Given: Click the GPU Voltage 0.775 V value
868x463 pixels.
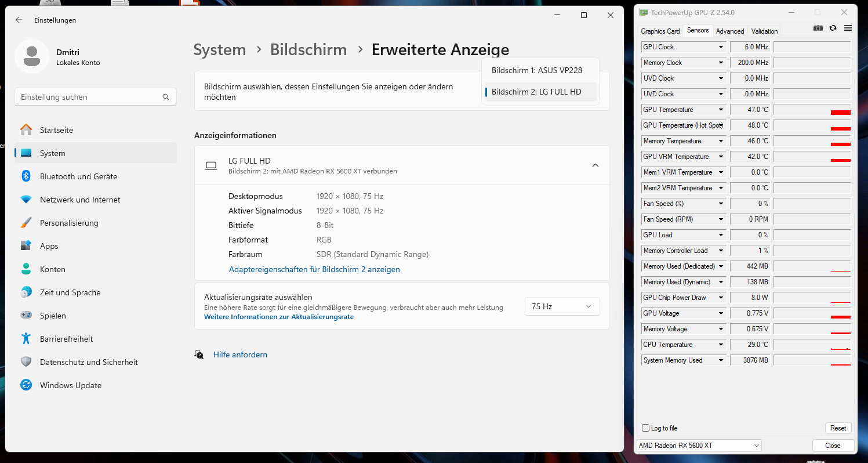Looking at the screenshot, I should [x=750, y=313].
